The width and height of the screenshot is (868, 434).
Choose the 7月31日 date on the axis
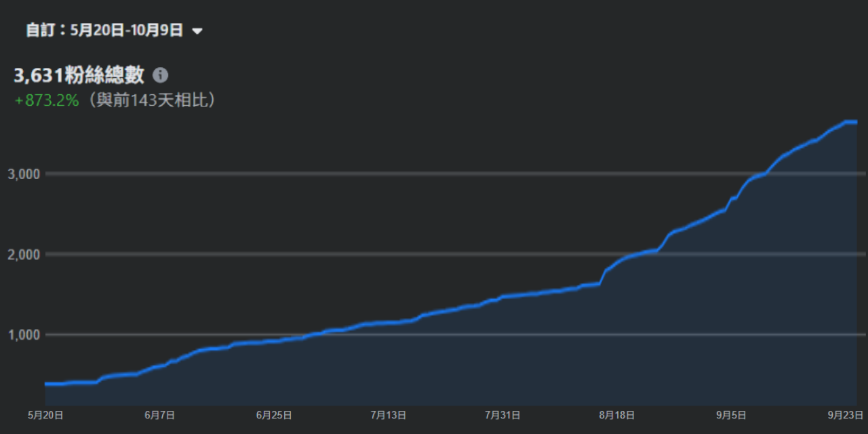click(502, 415)
